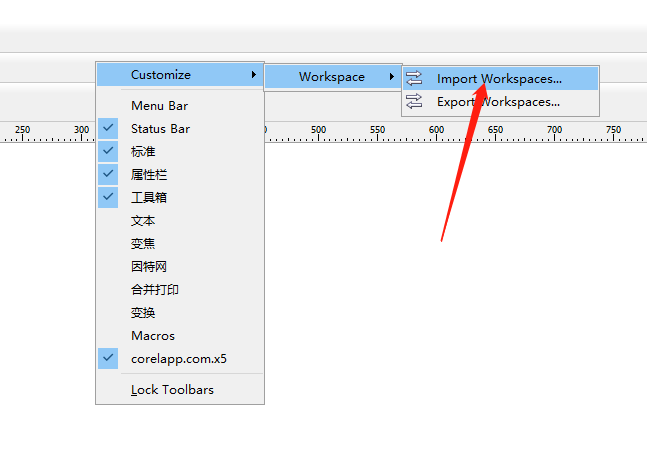Click the ruler at the 500 mark
Screen dimensions: 647x468
[318, 130]
